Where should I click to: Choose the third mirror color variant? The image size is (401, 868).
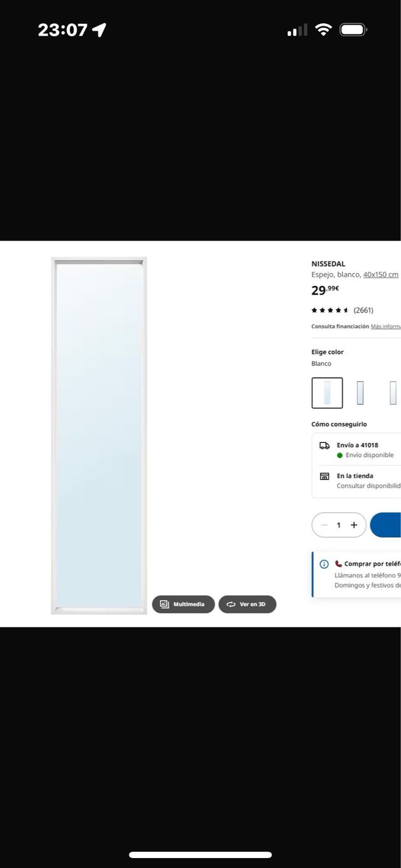(393, 393)
